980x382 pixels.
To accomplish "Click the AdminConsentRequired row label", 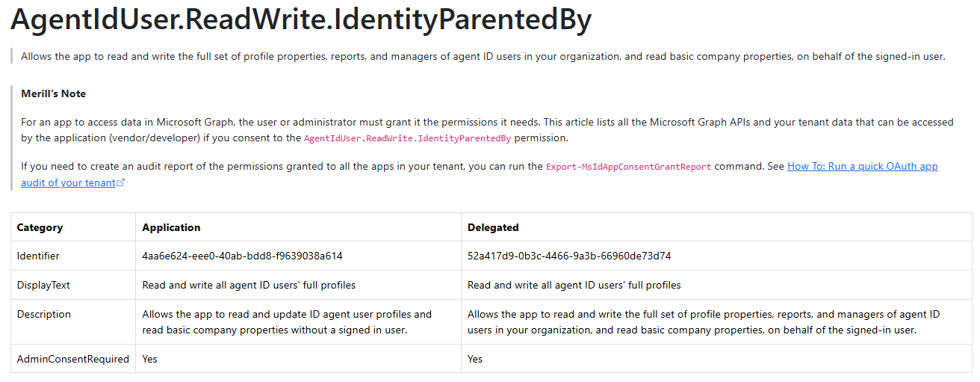I will click(72, 359).
